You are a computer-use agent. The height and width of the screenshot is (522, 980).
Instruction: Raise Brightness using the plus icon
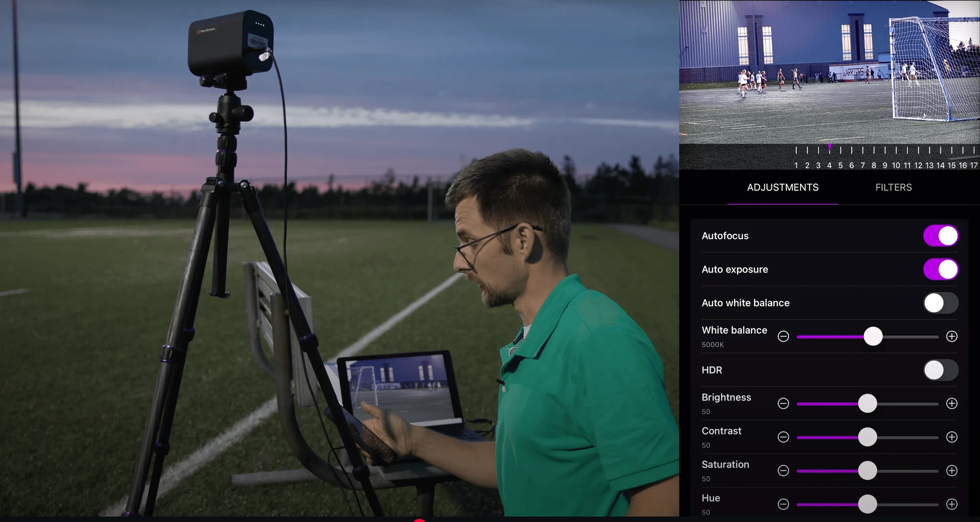click(x=951, y=404)
